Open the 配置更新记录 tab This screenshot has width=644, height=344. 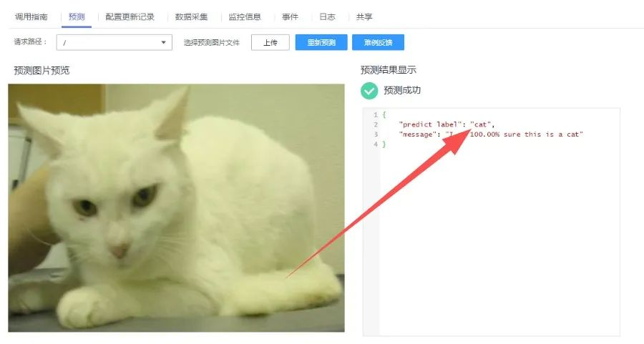(x=130, y=17)
